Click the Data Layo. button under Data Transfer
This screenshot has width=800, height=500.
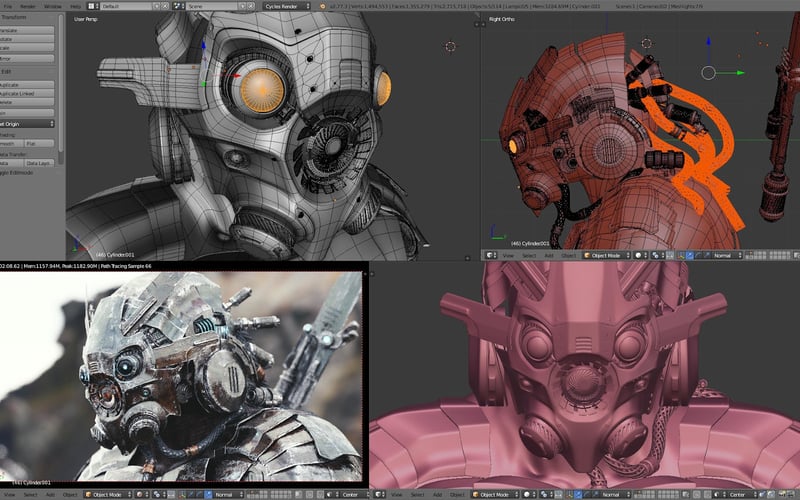(x=39, y=163)
